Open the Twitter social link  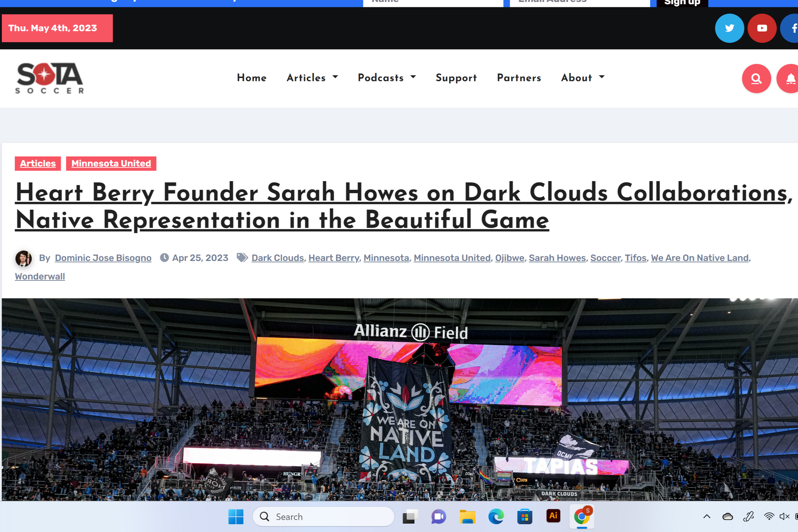point(729,28)
